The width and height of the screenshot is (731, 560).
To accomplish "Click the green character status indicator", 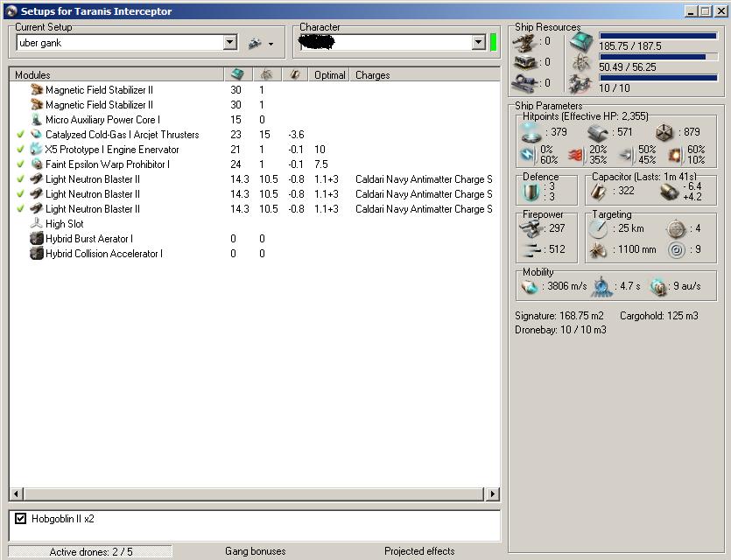I will 493,42.
